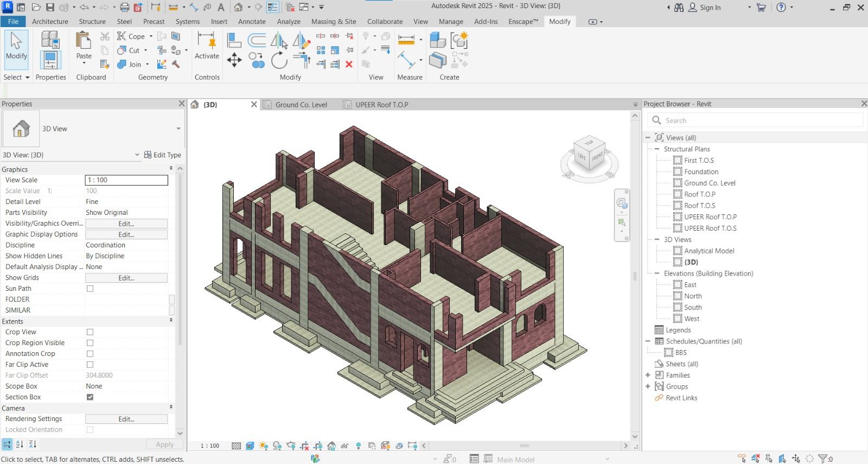
Task: Click the Edit Type button
Action: pyautogui.click(x=162, y=155)
